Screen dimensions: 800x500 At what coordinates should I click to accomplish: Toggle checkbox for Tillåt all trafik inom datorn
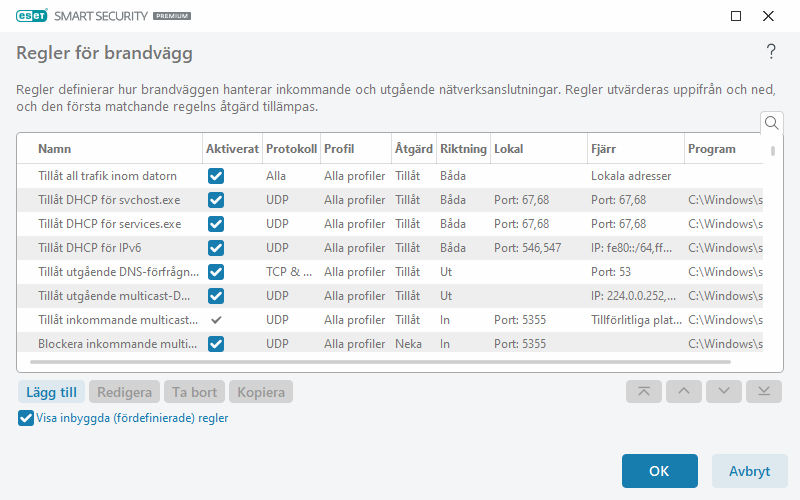(x=216, y=176)
